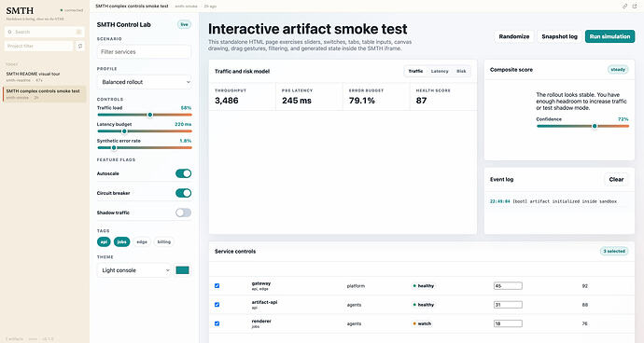This screenshot has height=343, width=644.
Task: Select SMTH complex controls smoke test in sidebar
Action: coord(45,94)
